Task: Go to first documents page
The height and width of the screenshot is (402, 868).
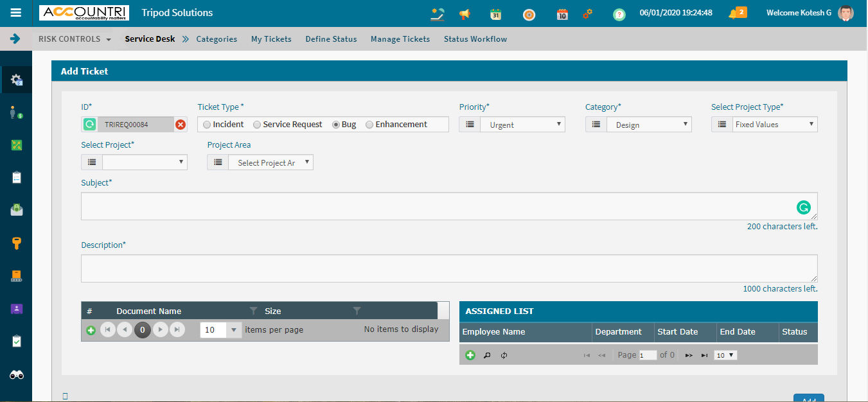Action: click(x=108, y=330)
